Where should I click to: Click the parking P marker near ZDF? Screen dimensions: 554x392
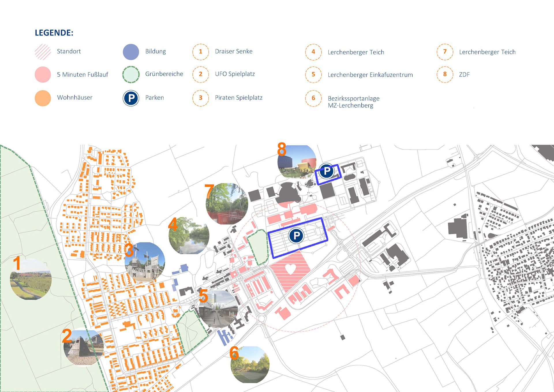tap(327, 171)
